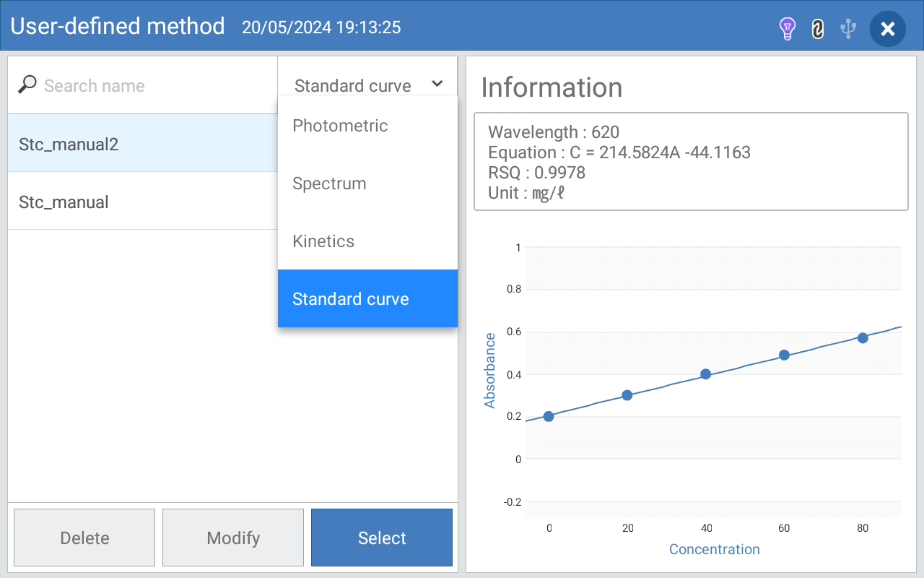This screenshot has height=578, width=924.
Task: Choose Standard curve in the dropdown list
Action: (x=367, y=299)
